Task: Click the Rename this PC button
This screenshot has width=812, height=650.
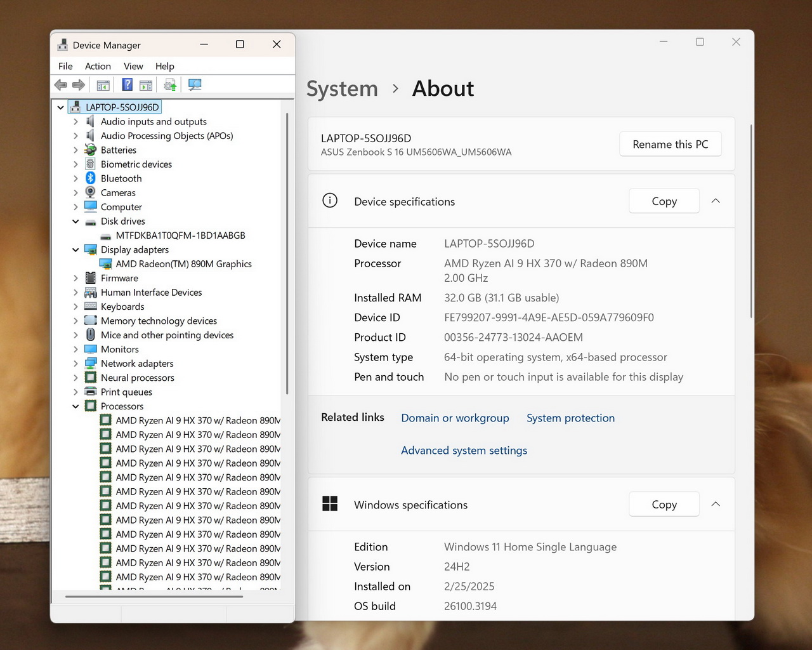Action: (671, 144)
